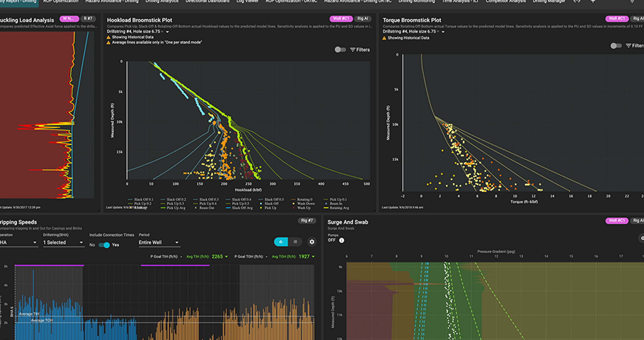Open Tripping Speeds settings gear
Image resolution: width=644 pixels, height=340 pixels.
pyautogui.click(x=312, y=242)
